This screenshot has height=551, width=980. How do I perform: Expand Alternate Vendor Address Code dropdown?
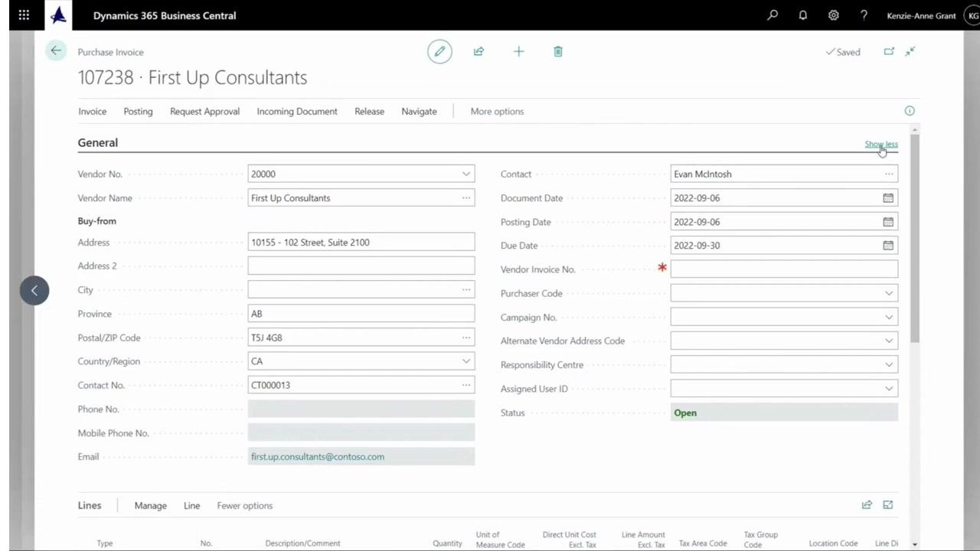[889, 341]
